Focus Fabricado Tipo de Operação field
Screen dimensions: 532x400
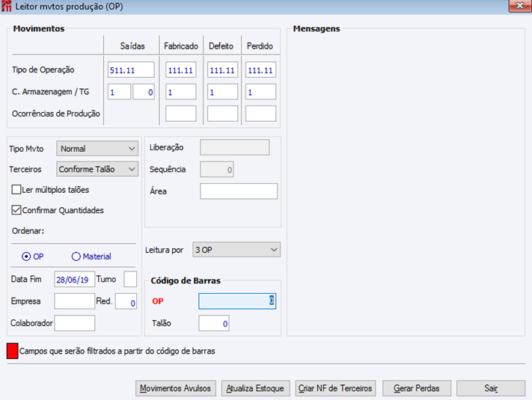pos(181,70)
